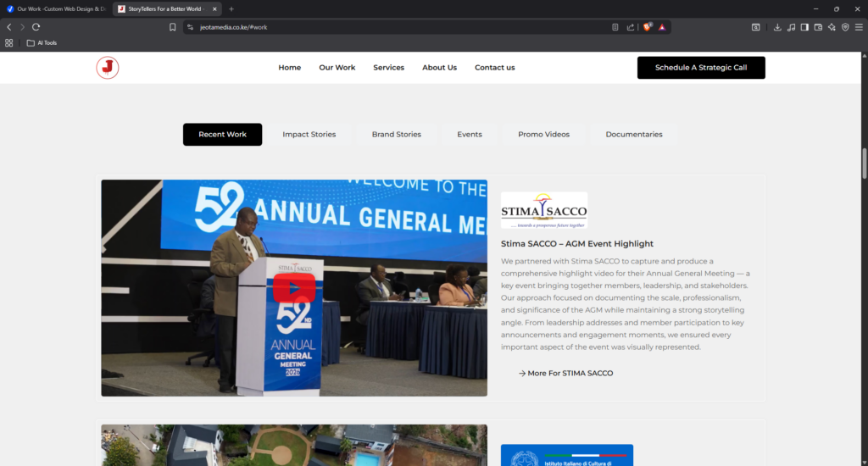Switch to the Our Work Custom Web Design tab
The image size is (868, 466).
pyautogui.click(x=56, y=8)
